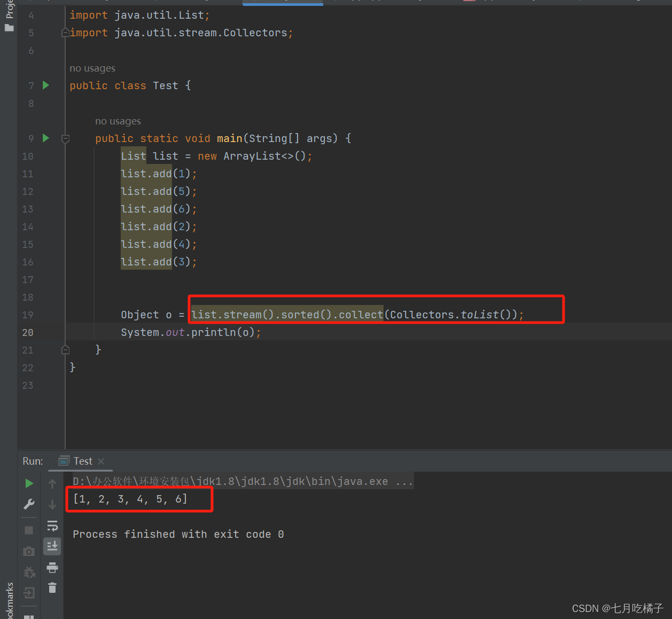Open the Project tool window tab
This screenshot has height=619, width=672.
click(9, 9)
